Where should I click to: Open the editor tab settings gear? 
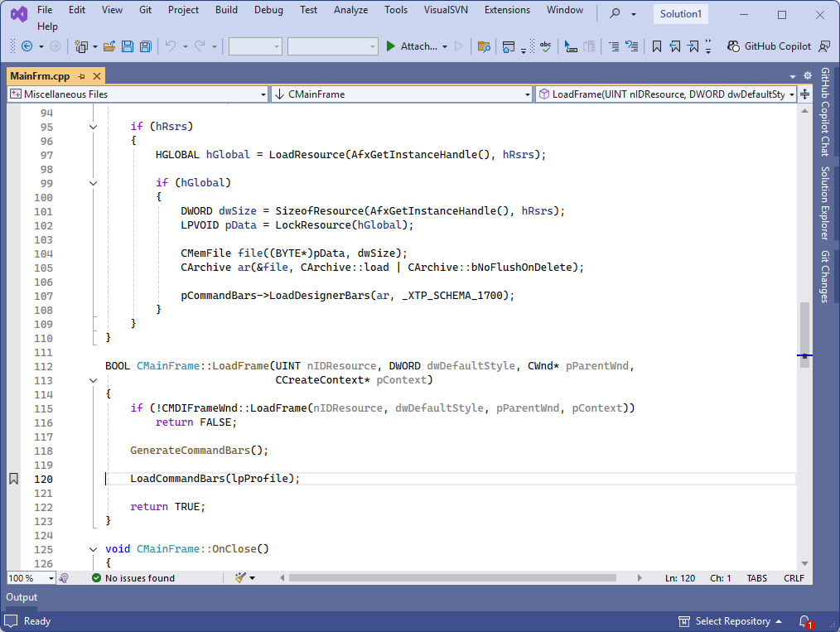click(x=808, y=76)
